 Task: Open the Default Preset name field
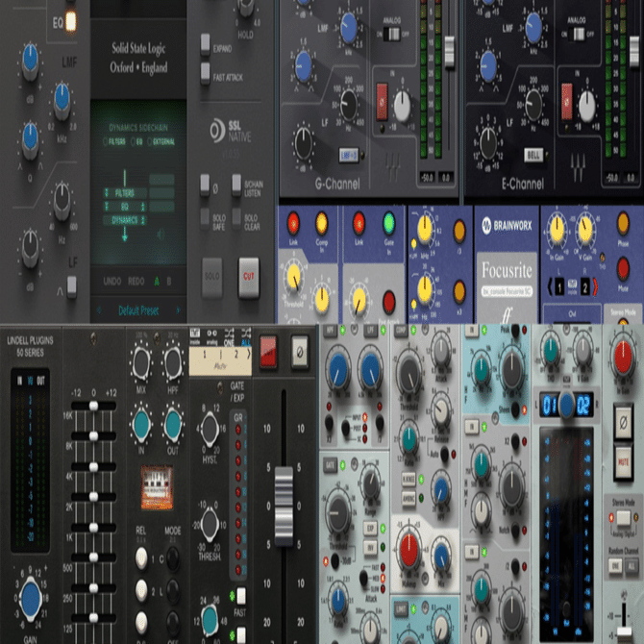click(138, 310)
